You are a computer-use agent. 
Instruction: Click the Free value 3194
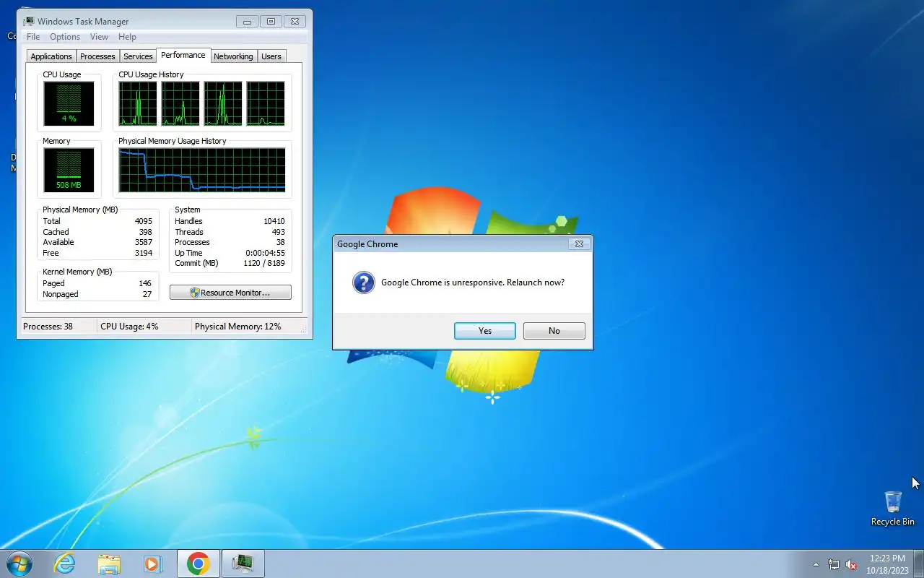tap(143, 253)
